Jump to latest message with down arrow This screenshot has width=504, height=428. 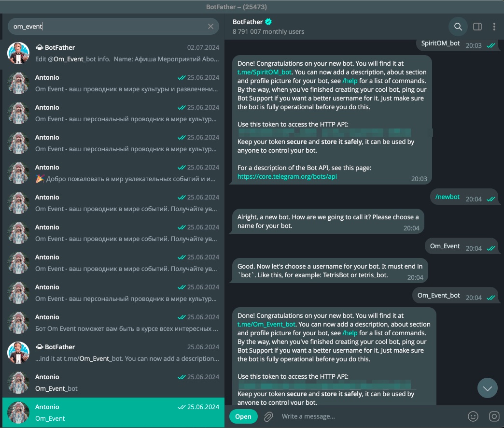tap(487, 388)
